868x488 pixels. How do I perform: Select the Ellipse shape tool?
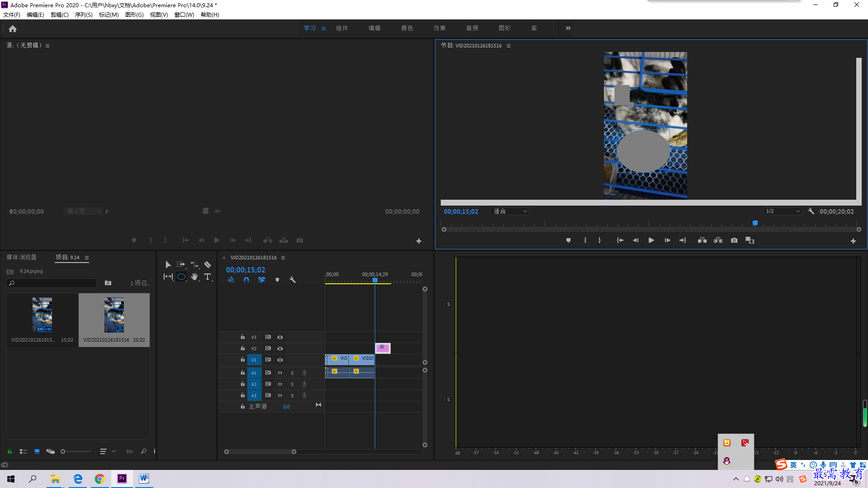click(x=181, y=277)
